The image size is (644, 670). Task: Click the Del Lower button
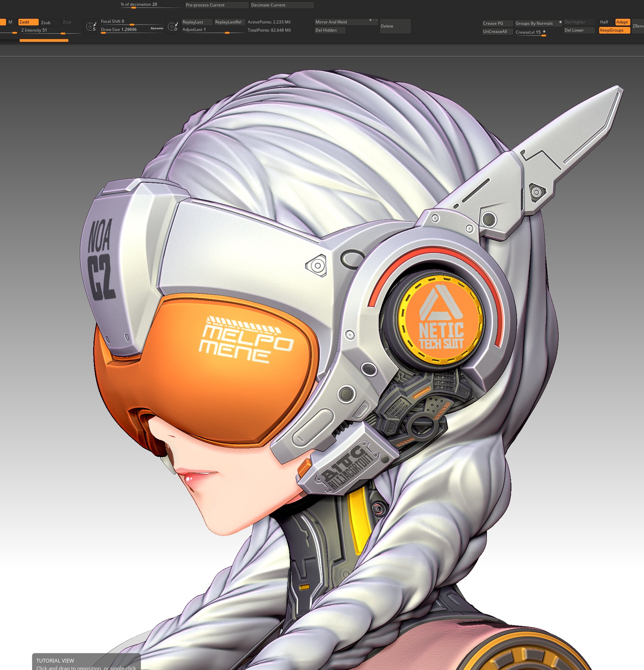tap(579, 30)
